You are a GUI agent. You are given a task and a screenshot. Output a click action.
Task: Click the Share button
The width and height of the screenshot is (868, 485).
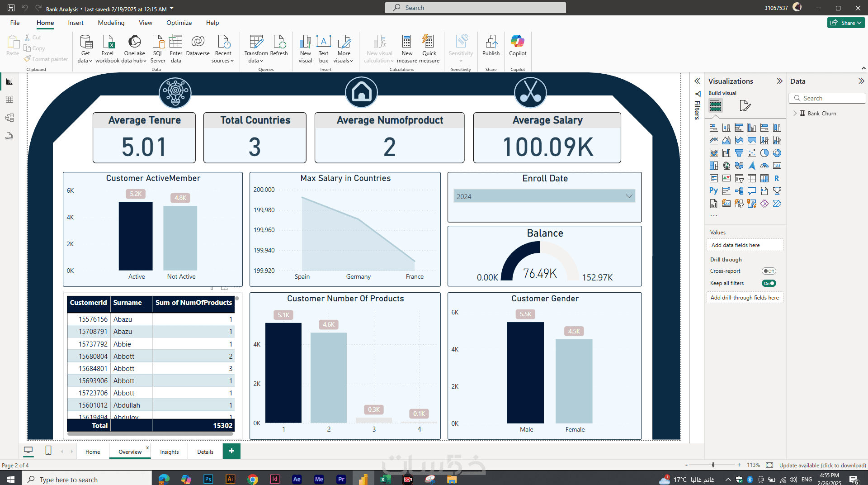click(846, 23)
